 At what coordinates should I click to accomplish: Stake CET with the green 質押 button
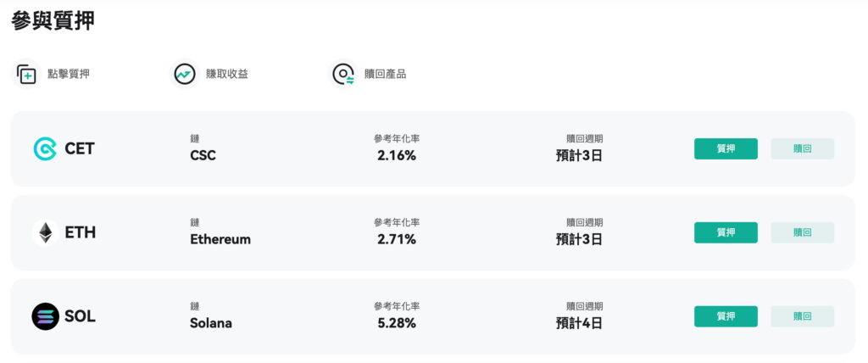coord(726,148)
